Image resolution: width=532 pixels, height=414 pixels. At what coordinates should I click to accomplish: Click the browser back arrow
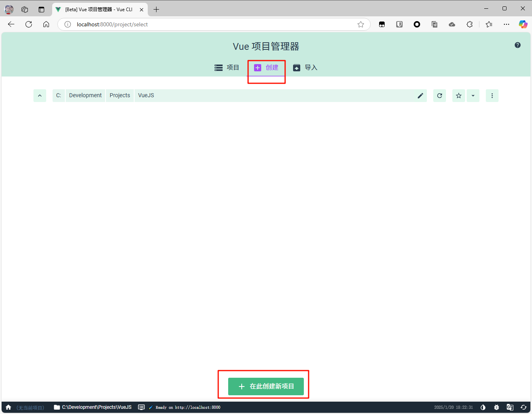(x=11, y=24)
